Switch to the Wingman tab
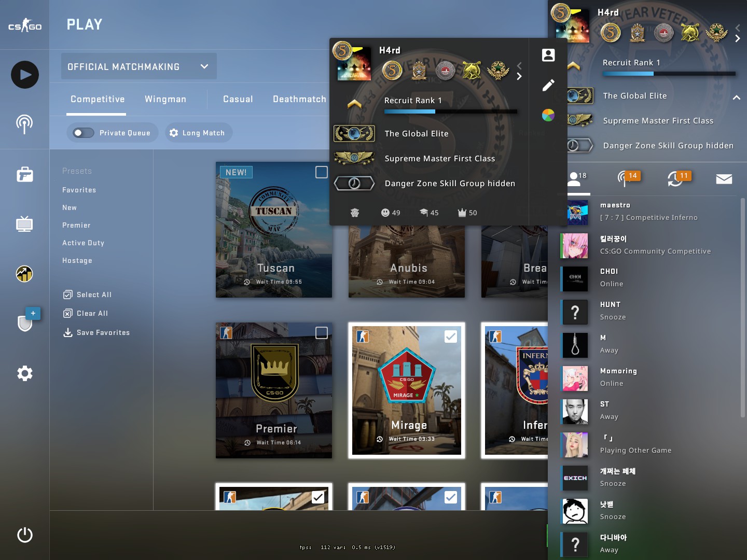The height and width of the screenshot is (560, 747). (165, 99)
